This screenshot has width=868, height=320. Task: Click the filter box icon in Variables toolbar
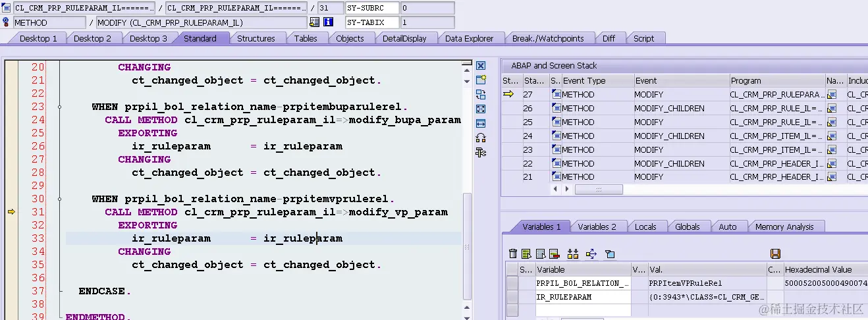[610, 253]
